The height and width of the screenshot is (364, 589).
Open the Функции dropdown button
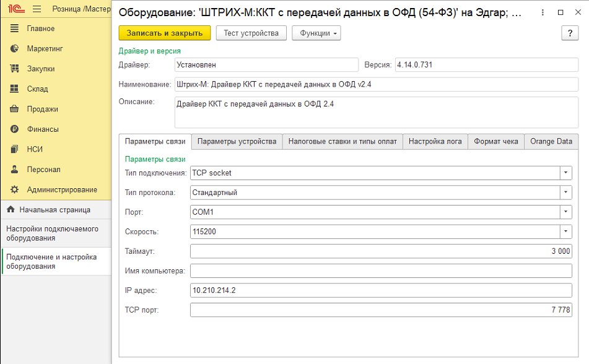pyautogui.click(x=316, y=33)
